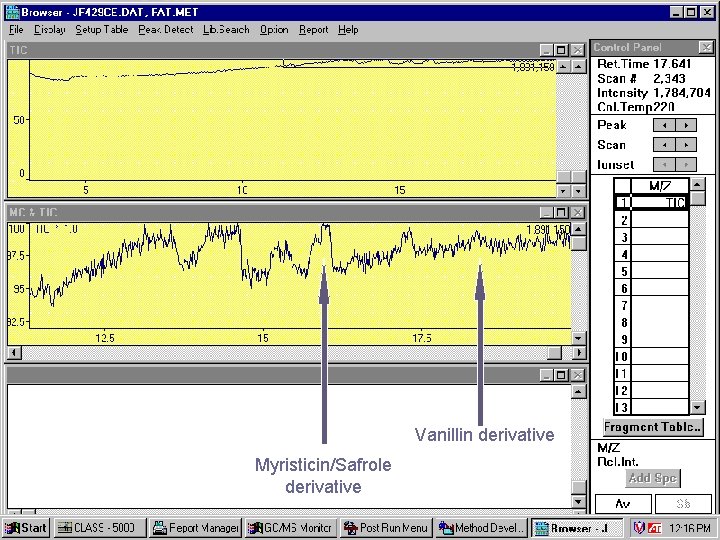The width and height of the screenshot is (720, 540).
Task: Open the File menu
Action: click(16, 30)
